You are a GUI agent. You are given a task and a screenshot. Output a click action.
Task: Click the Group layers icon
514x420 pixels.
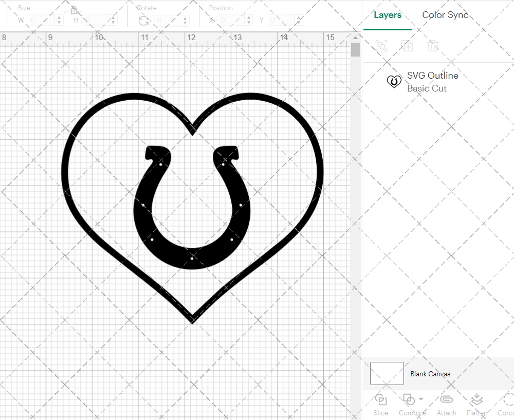(x=381, y=46)
